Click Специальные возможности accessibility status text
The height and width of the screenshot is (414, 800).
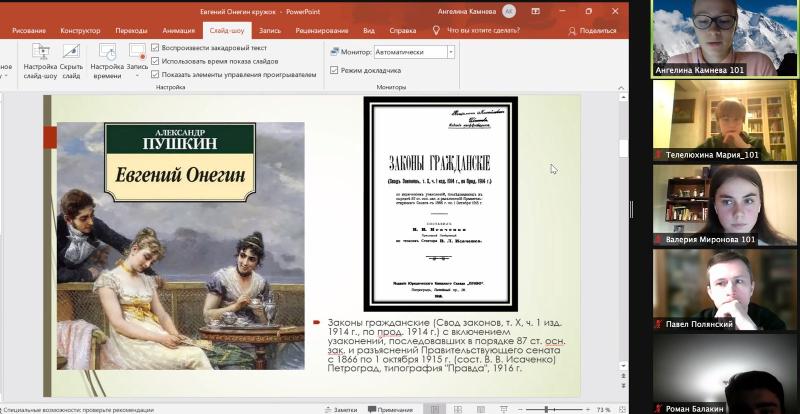(x=78, y=409)
